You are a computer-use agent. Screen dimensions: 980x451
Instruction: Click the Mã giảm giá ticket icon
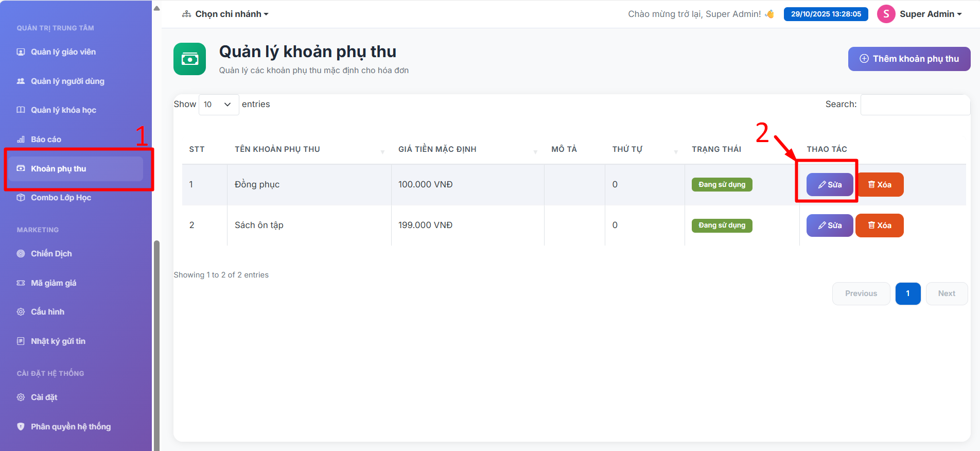(21, 283)
